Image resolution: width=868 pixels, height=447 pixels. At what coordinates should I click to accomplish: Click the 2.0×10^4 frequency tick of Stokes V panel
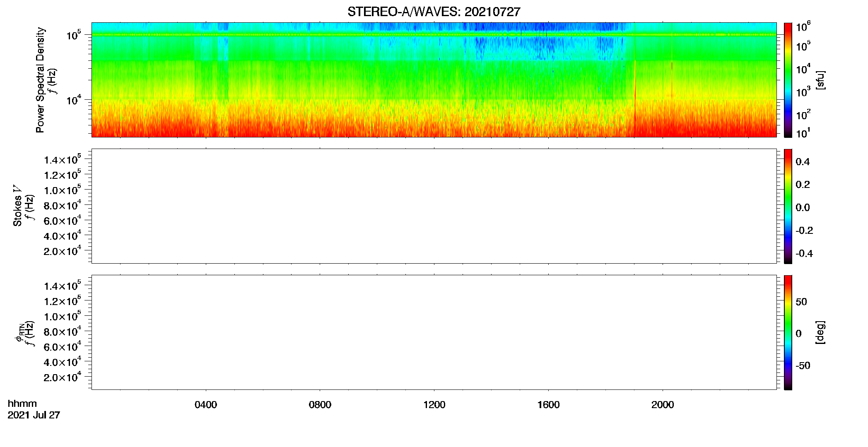point(63,251)
